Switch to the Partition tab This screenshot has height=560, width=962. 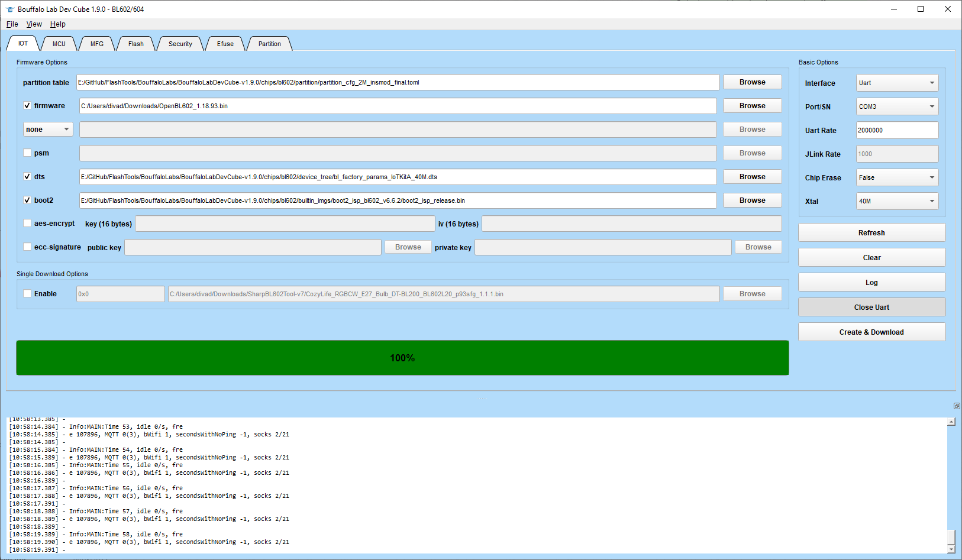click(270, 44)
